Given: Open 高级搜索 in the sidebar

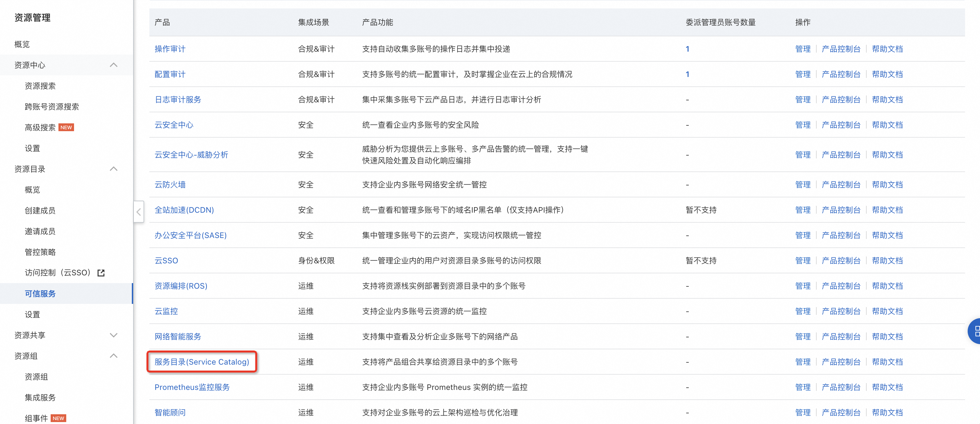Looking at the screenshot, I should click(x=40, y=127).
